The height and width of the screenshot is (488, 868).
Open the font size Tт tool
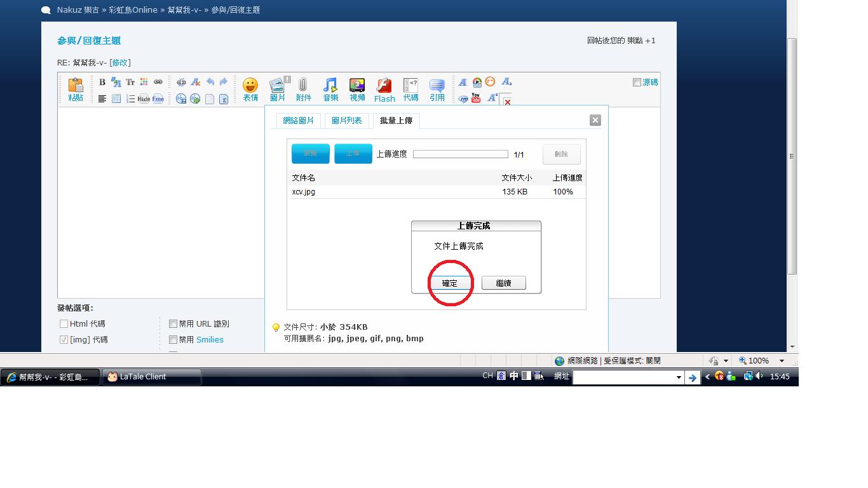coord(130,82)
